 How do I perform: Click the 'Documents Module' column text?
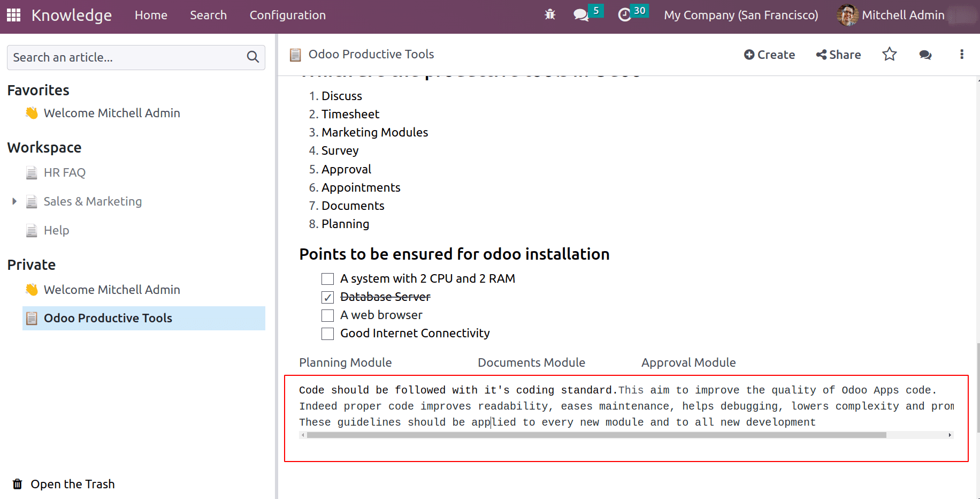point(531,362)
